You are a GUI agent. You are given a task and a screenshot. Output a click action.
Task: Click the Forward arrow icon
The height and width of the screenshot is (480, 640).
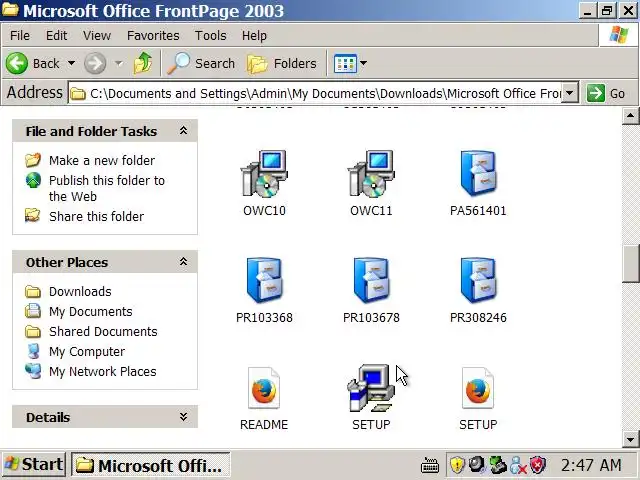coord(95,64)
